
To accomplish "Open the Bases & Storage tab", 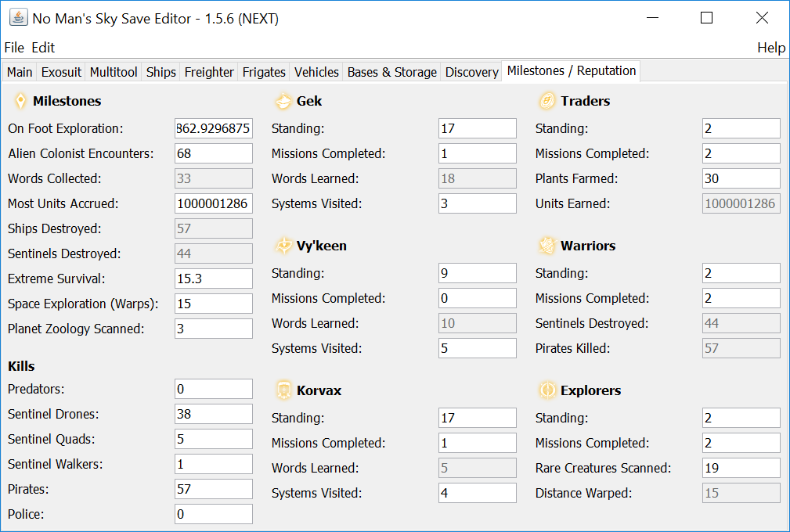I will tap(392, 72).
